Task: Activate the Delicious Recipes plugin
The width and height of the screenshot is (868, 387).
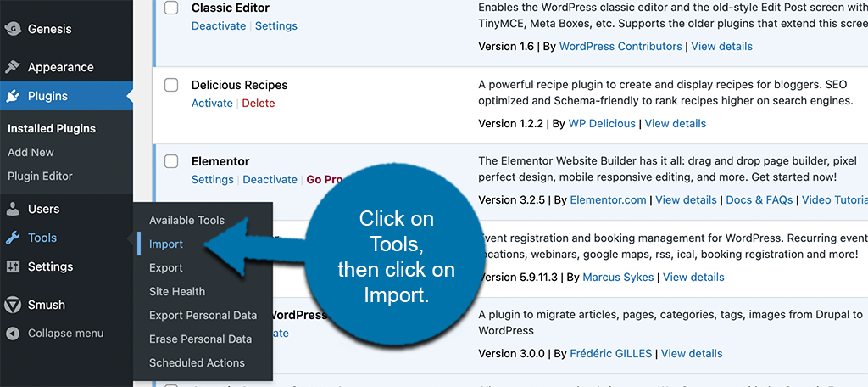Action: pos(212,104)
